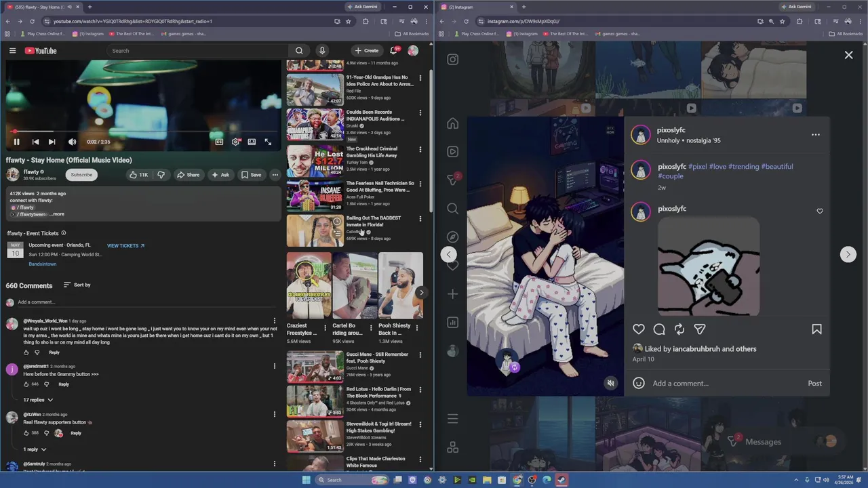
Task: Start YouTube voice search with microphone
Action: pos(322,51)
